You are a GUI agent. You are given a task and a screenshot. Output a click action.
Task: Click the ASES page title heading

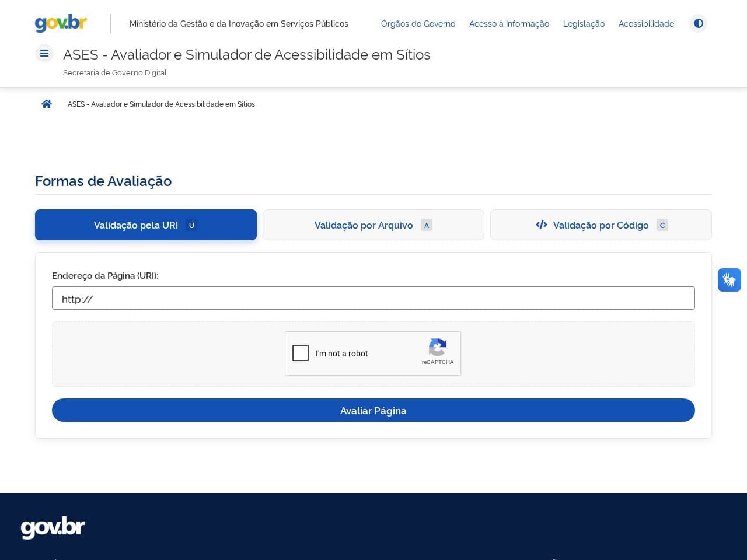pos(247,55)
